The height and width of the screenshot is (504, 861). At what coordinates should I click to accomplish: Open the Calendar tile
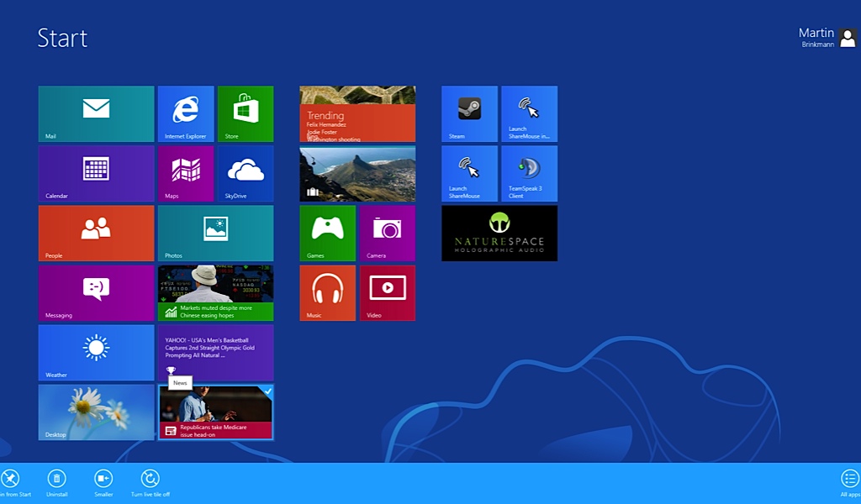(96, 174)
